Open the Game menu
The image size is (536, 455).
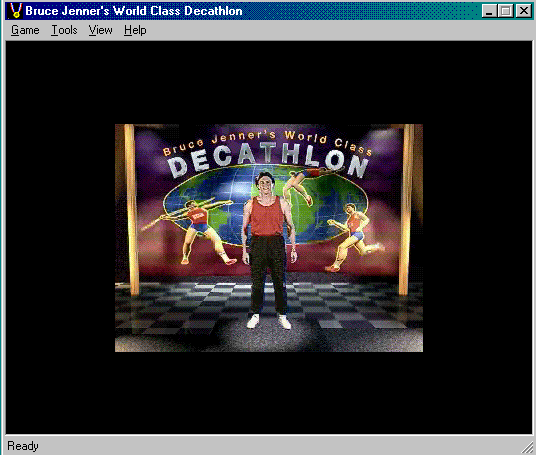click(25, 30)
